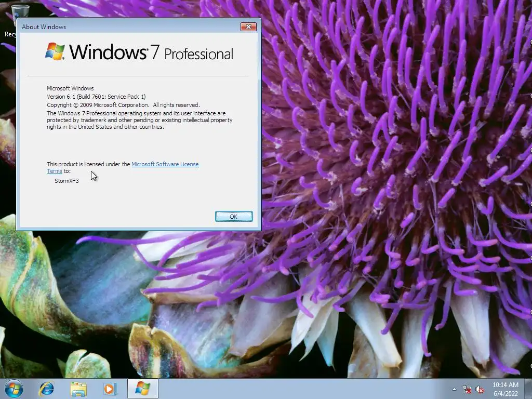Screen dimensions: 532x399
Task: Show hidden system tray icons
Action: click(x=454, y=389)
